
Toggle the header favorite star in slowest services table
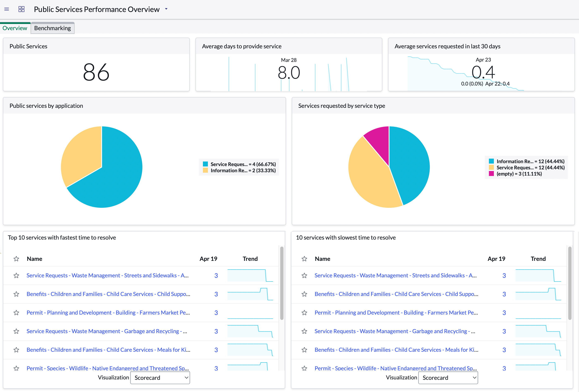(x=304, y=259)
